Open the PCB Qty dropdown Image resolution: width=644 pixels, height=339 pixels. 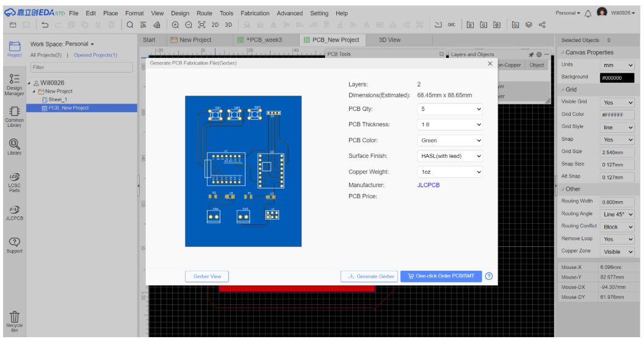click(x=450, y=109)
